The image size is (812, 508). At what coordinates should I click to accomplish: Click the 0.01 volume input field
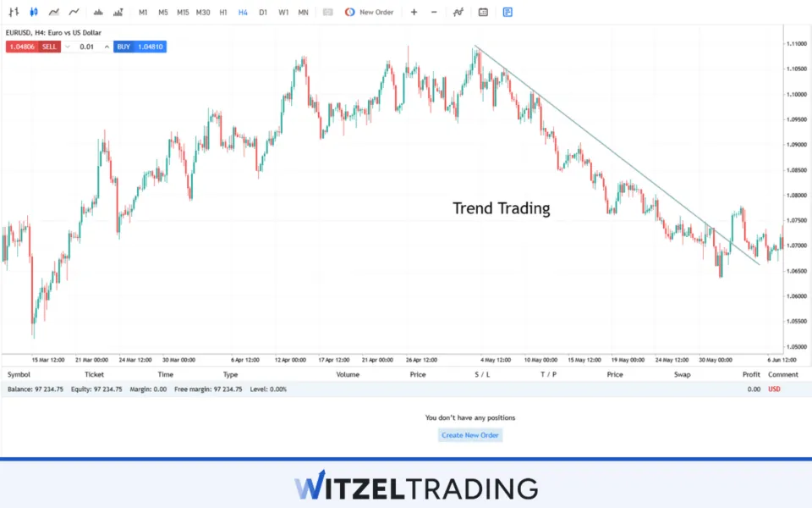pos(86,47)
